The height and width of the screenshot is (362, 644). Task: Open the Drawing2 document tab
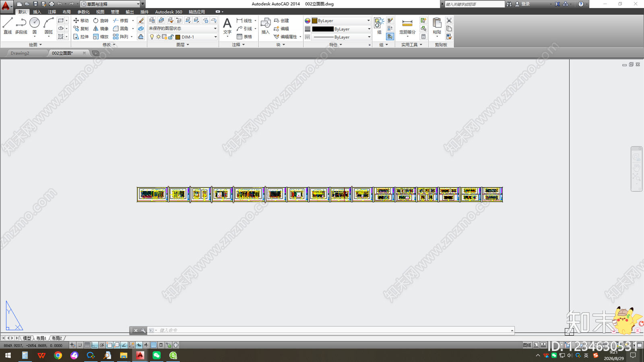click(20, 53)
